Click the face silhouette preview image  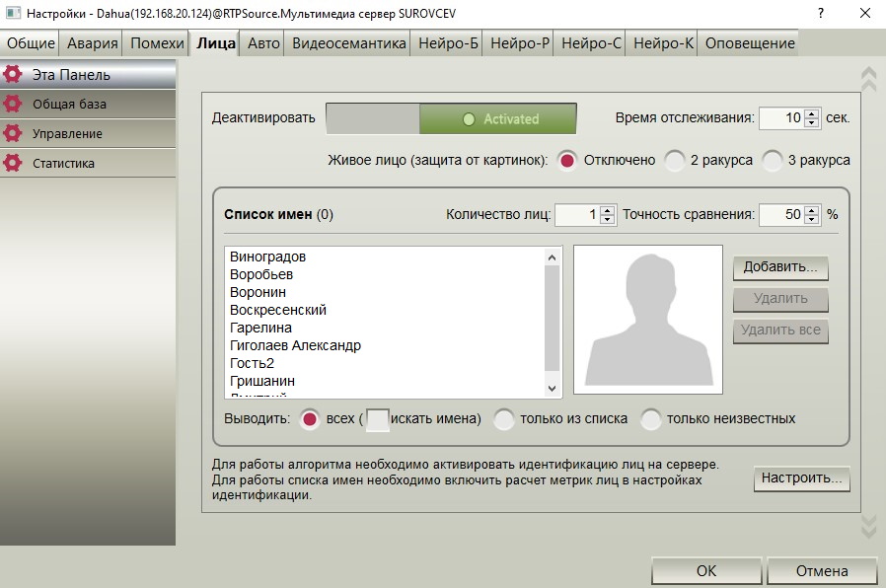(x=648, y=320)
